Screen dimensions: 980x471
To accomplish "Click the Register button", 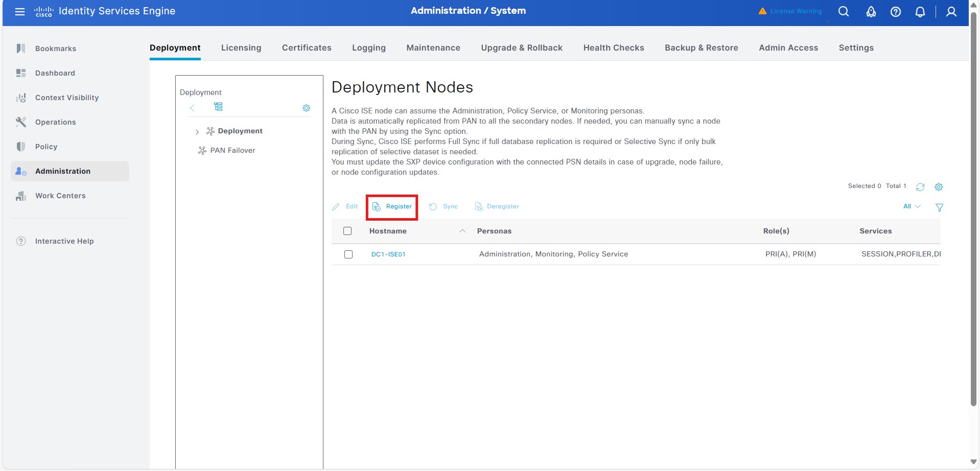I will point(392,207).
